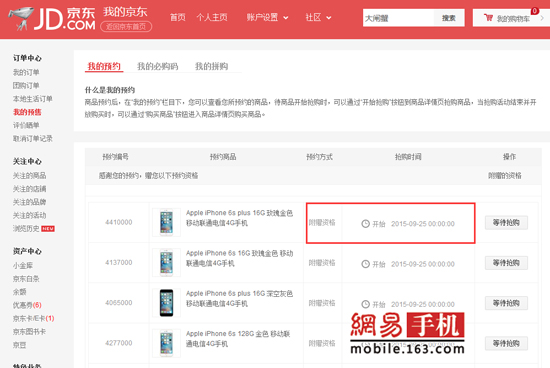Click 等待抢购 for order 4137000

point(506,263)
